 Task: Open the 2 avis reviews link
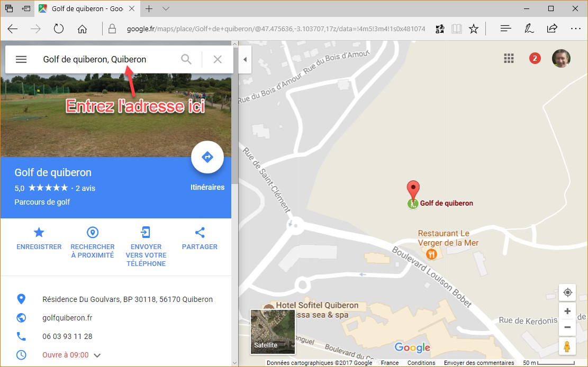pyautogui.click(x=86, y=188)
